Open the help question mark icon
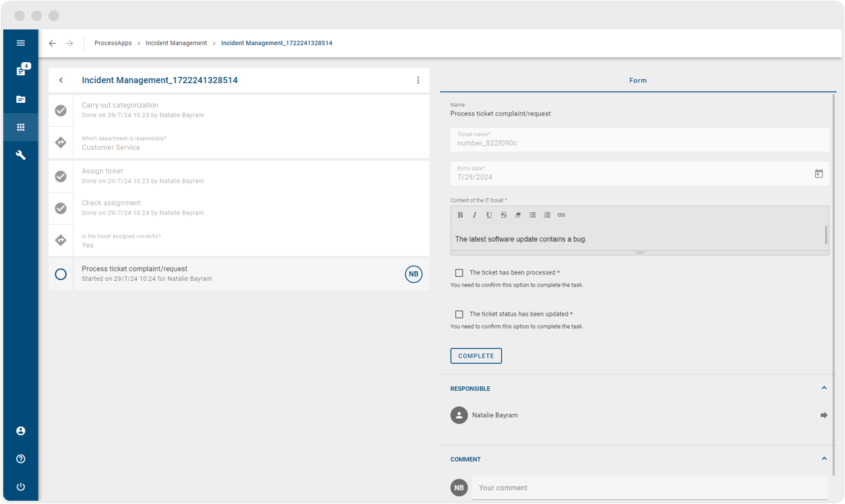The width and height of the screenshot is (845, 504). tap(21, 459)
